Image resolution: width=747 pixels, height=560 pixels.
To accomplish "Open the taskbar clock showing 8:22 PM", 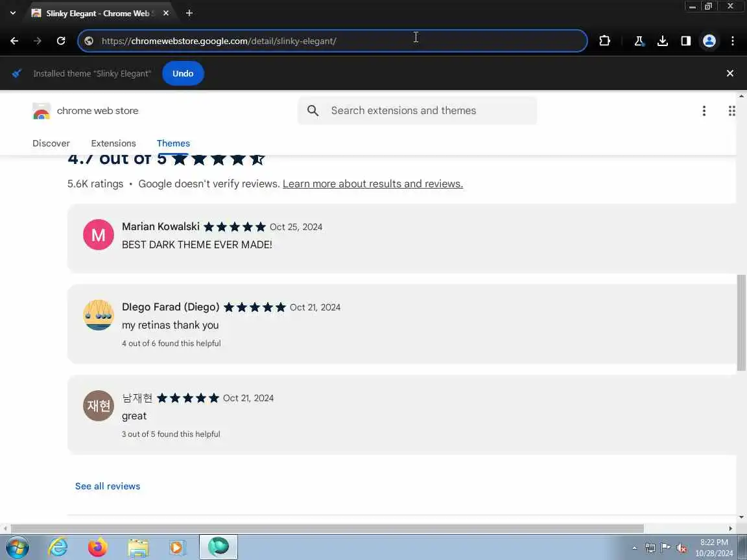I will 714,548.
